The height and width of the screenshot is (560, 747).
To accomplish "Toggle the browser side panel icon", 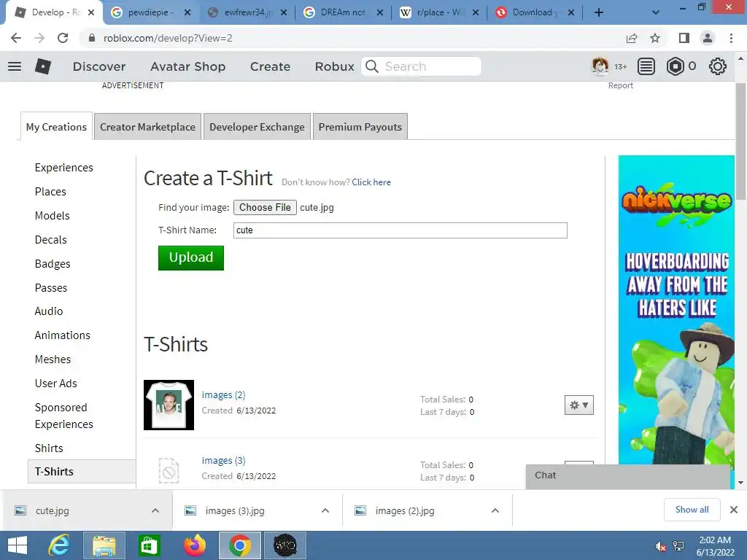I will pos(684,38).
